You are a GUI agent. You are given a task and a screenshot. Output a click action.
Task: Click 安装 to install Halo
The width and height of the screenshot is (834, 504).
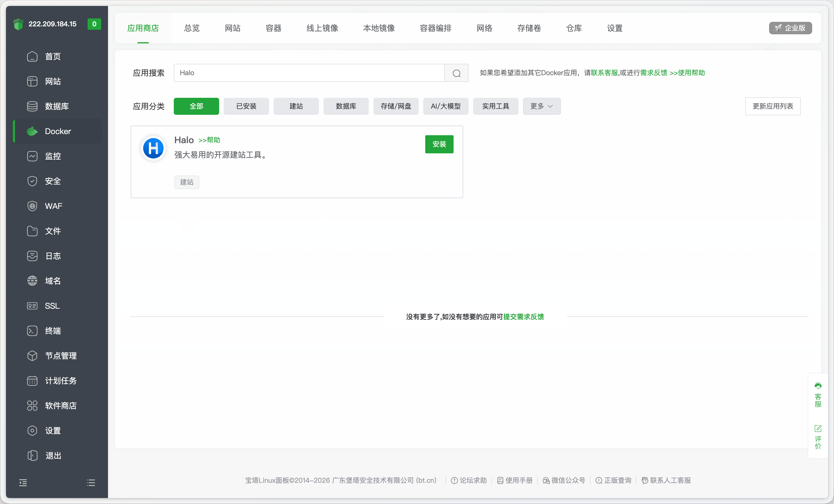pos(439,144)
